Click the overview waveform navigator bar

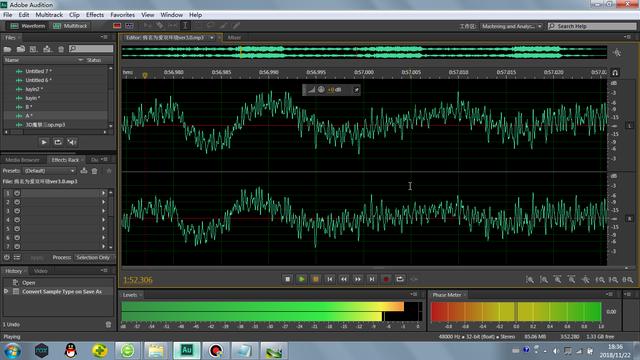pos(364,52)
